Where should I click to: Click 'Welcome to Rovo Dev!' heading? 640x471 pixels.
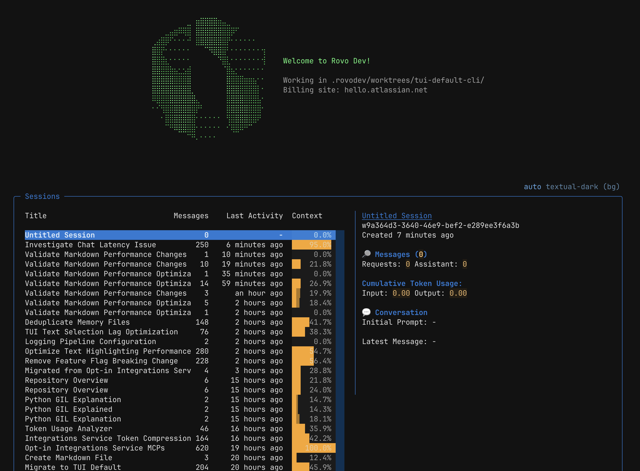tap(327, 61)
